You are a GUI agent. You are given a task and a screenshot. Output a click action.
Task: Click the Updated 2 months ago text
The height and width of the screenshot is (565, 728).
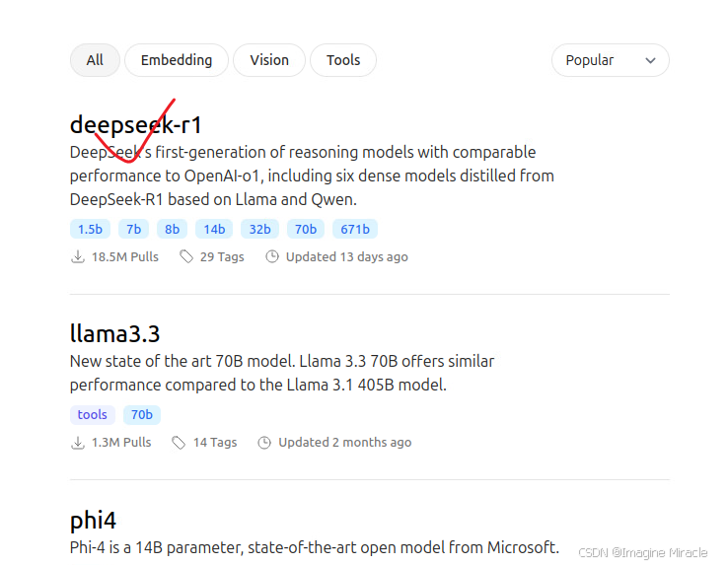pyautogui.click(x=345, y=443)
